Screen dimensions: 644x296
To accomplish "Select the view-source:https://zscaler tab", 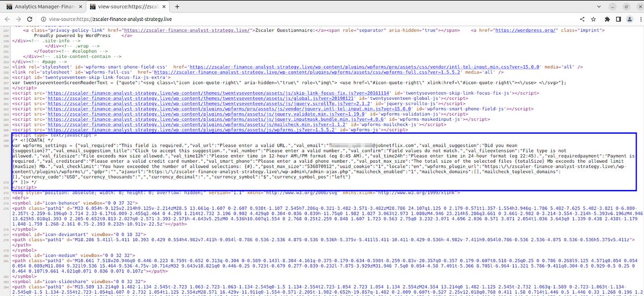I will pos(129,6).
